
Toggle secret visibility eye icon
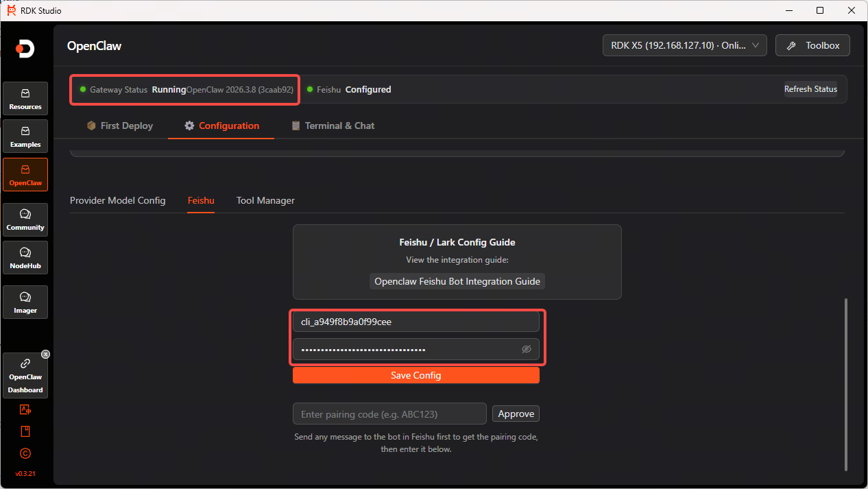[x=527, y=349]
